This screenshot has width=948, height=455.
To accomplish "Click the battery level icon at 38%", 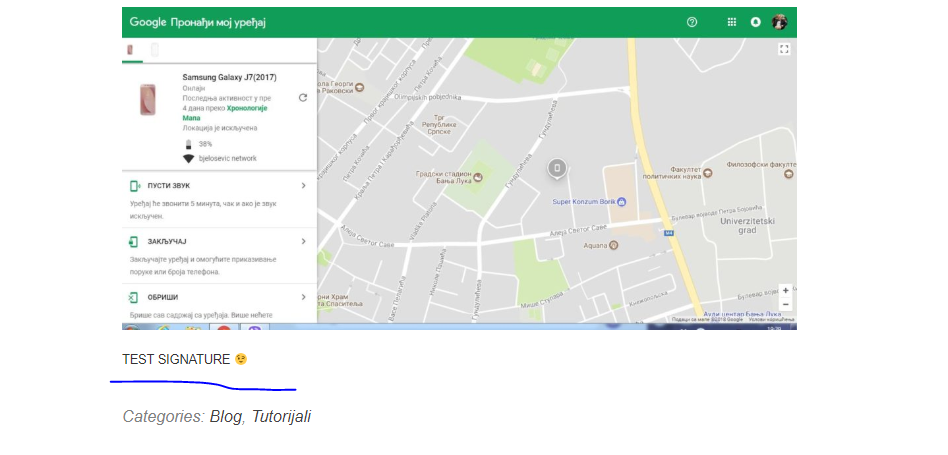I will (189, 144).
